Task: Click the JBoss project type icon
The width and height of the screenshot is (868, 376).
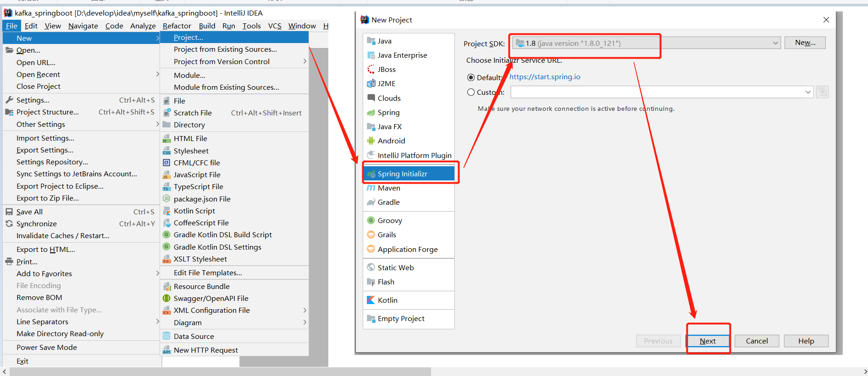Action: [371, 69]
